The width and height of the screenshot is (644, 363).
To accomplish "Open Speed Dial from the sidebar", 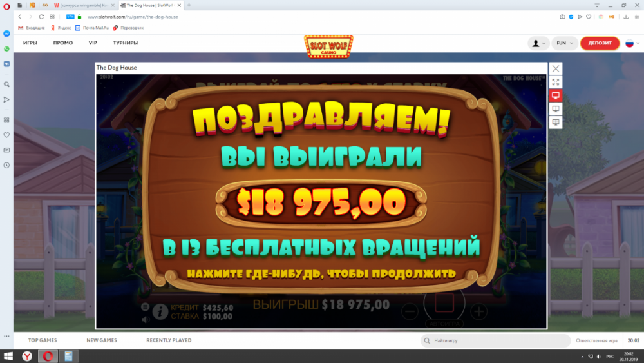I will 6,120.
